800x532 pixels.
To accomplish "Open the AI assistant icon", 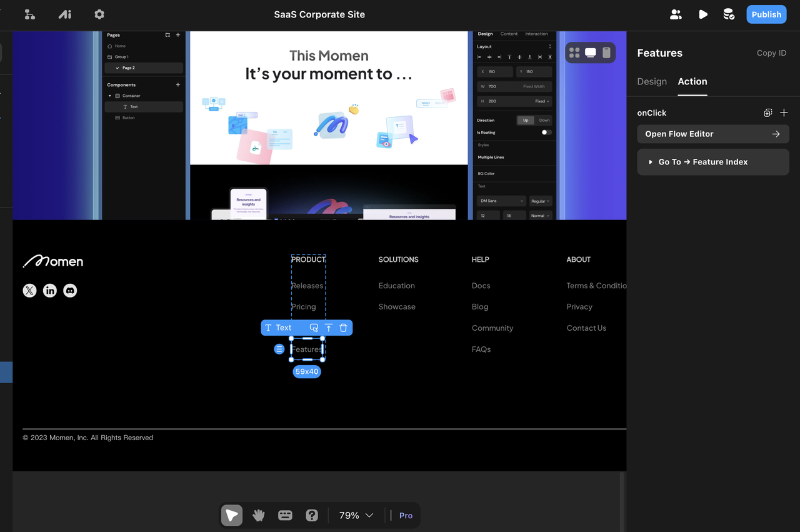I will [x=65, y=14].
